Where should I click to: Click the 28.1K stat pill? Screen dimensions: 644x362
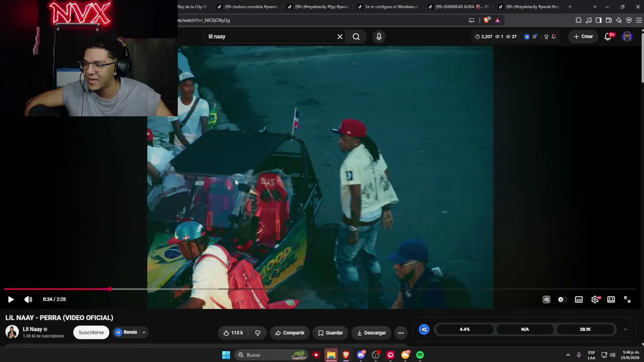tap(585, 329)
